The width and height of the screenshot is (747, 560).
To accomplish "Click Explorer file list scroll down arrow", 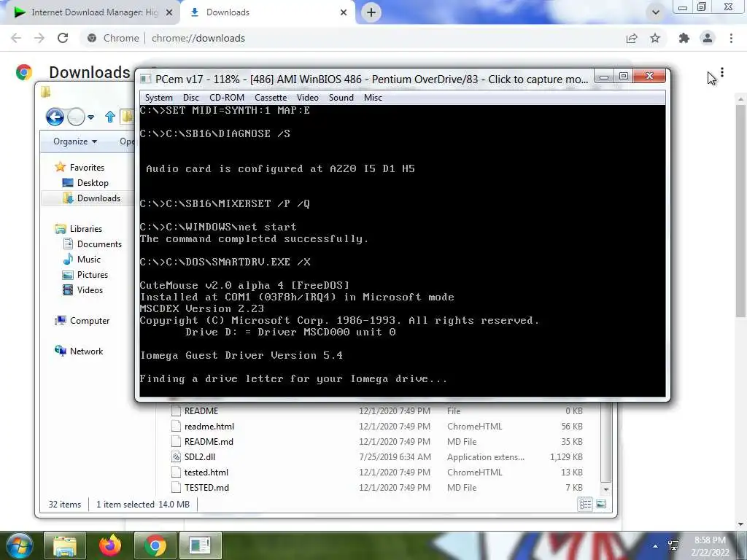I will pyautogui.click(x=606, y=489).
